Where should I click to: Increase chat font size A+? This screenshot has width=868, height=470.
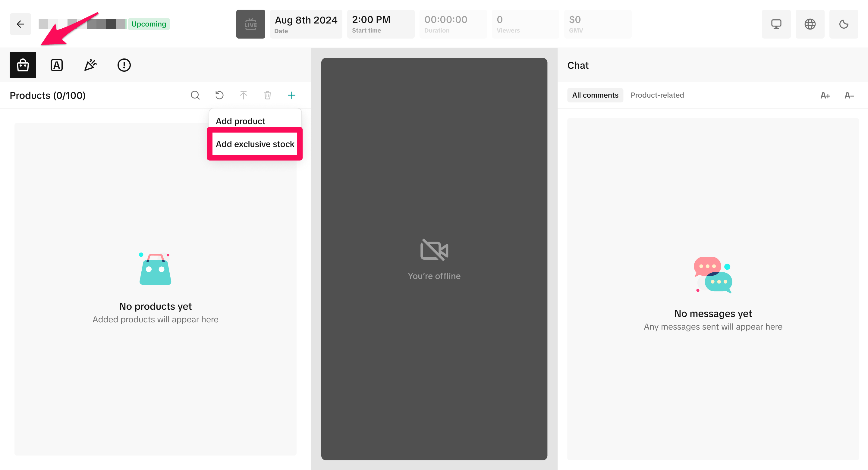pyautogui.click(x=825, y=95)
